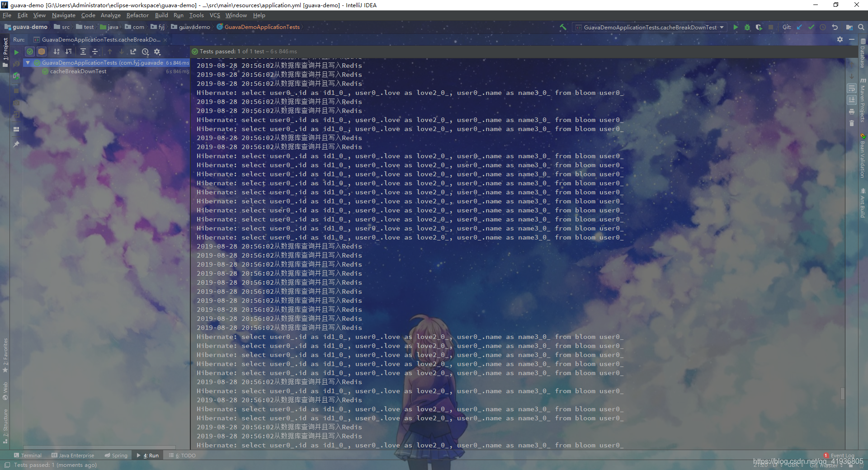Run with Coverage icon
The image size is (868, 470).
(759, 27)
